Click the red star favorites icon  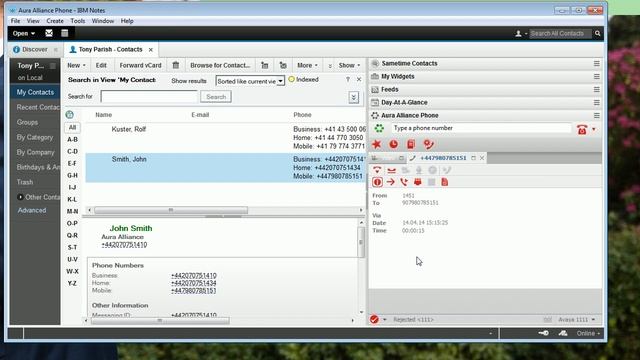[376, 144]
